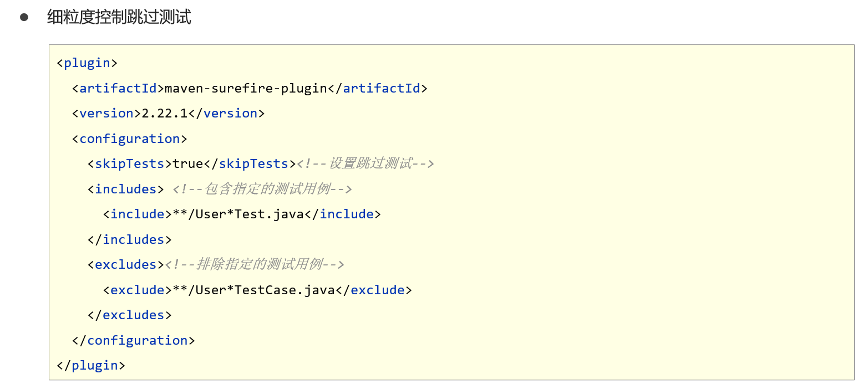
Task: Click the maven-surefire-plugin artifact name text
Action: [x=246, y=88]
